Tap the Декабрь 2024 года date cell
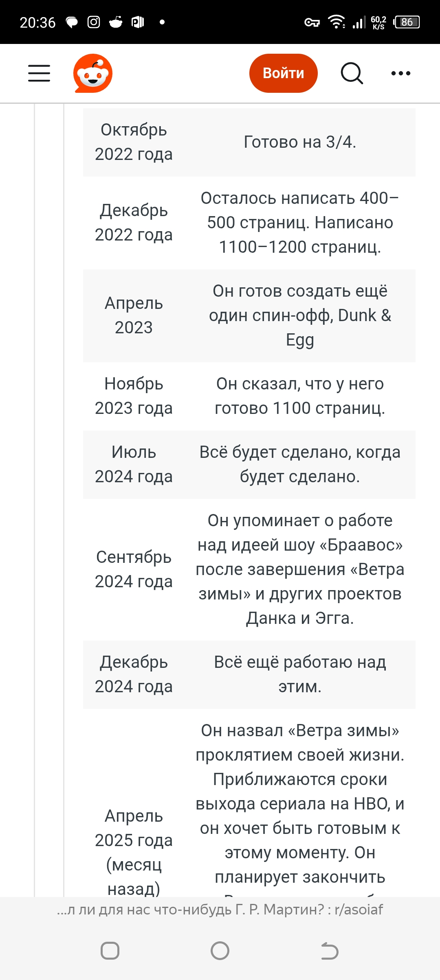This screenshot has height=980, width=440. point(134,674)
